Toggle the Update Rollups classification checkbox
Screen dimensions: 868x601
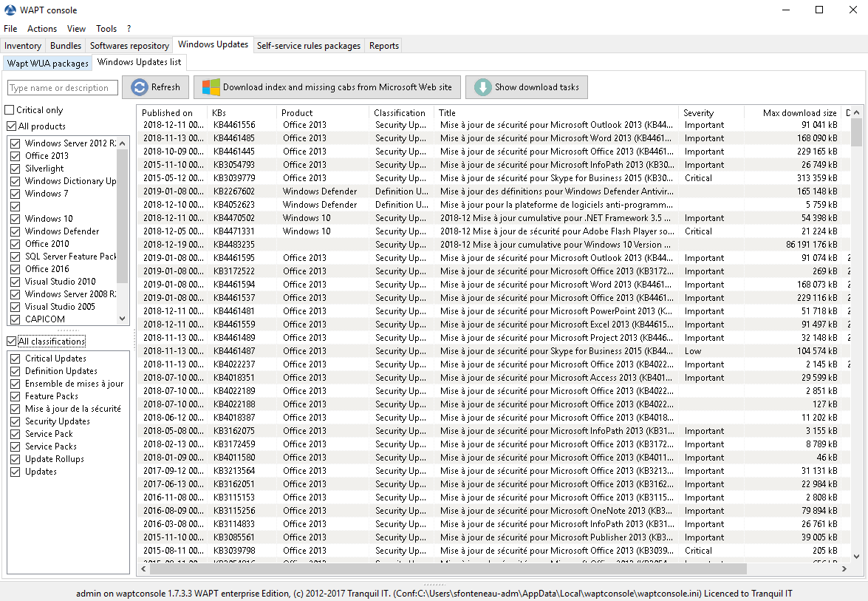pyautogui.click(x=15, y=458)
